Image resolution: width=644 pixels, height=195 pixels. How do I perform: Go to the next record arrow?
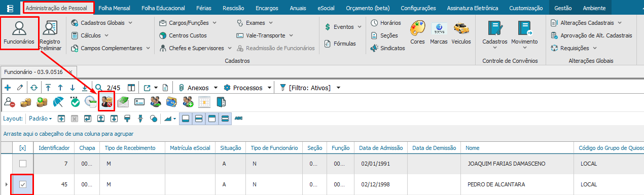click(72, 88)
